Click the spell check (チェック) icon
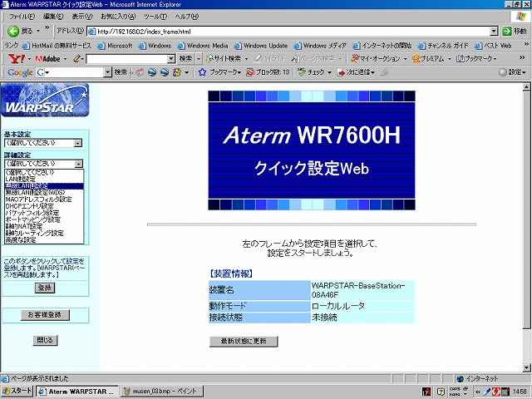Image resolution: width=532 pixels, height=399 pixels. [x=301, y=72]
